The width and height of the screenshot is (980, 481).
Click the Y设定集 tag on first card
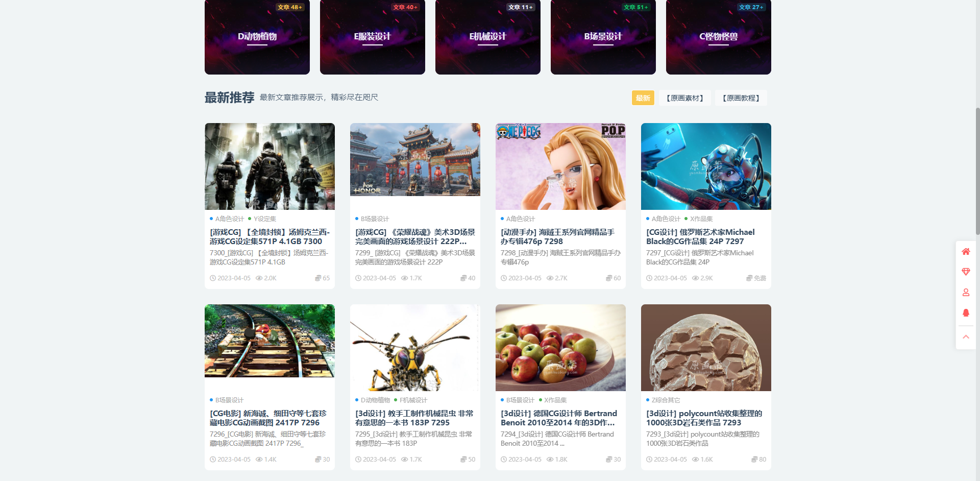coord(264,219)
